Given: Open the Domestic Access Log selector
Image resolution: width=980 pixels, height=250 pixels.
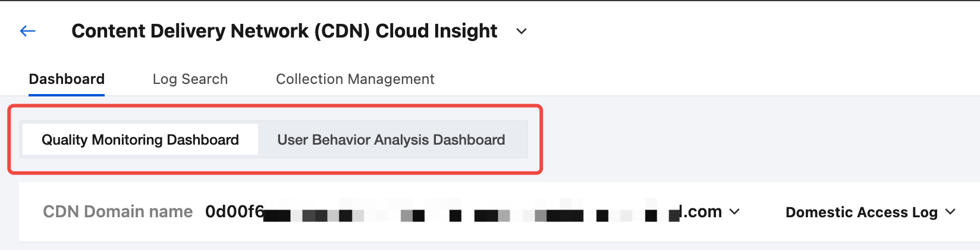Looking at the screenshot, I should click(x=861, y=212).
